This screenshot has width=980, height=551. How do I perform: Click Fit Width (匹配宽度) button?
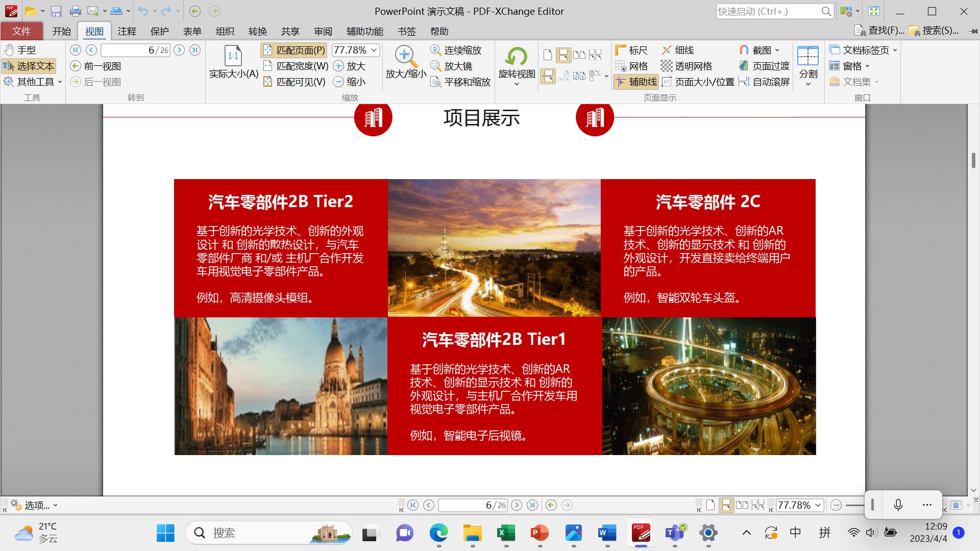pos(296,66)
